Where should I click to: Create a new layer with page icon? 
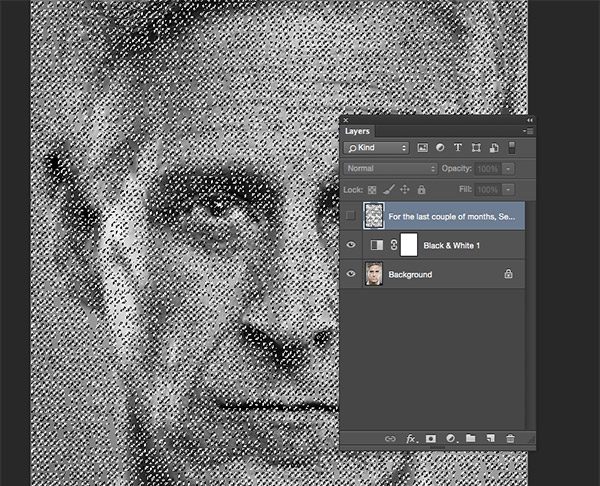(x=490, y=438)
